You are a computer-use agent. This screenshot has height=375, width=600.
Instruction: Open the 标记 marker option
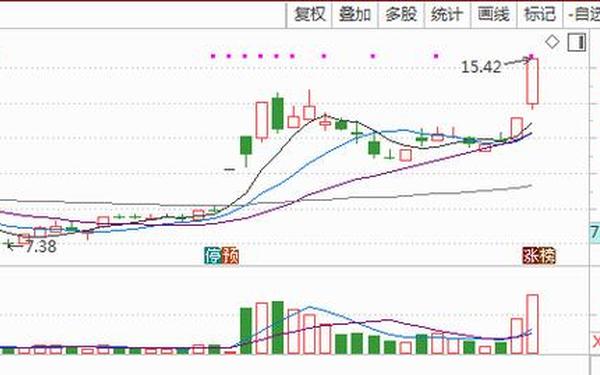click(540, 15)
